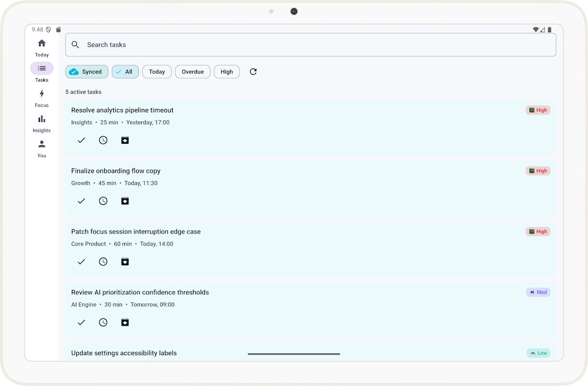The image size is (588, 386).
Task: Tap the 9:48 clock in status bar
Action: point(37,30)
